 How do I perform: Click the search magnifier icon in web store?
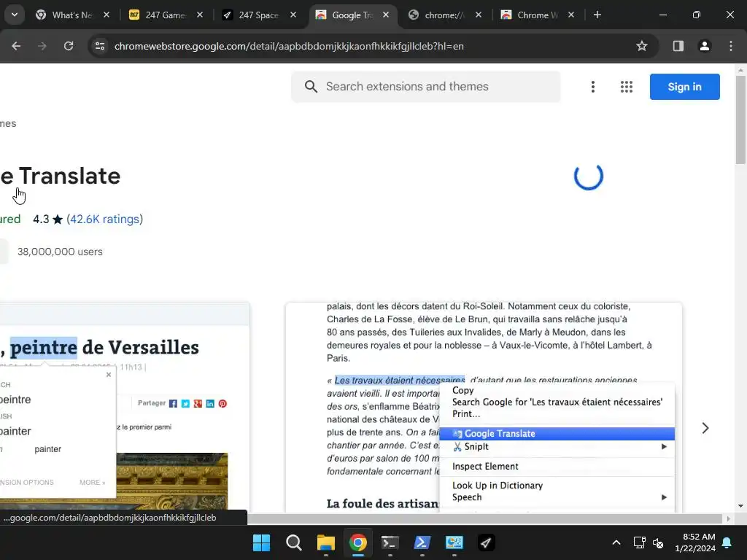(x=311, y=87)
